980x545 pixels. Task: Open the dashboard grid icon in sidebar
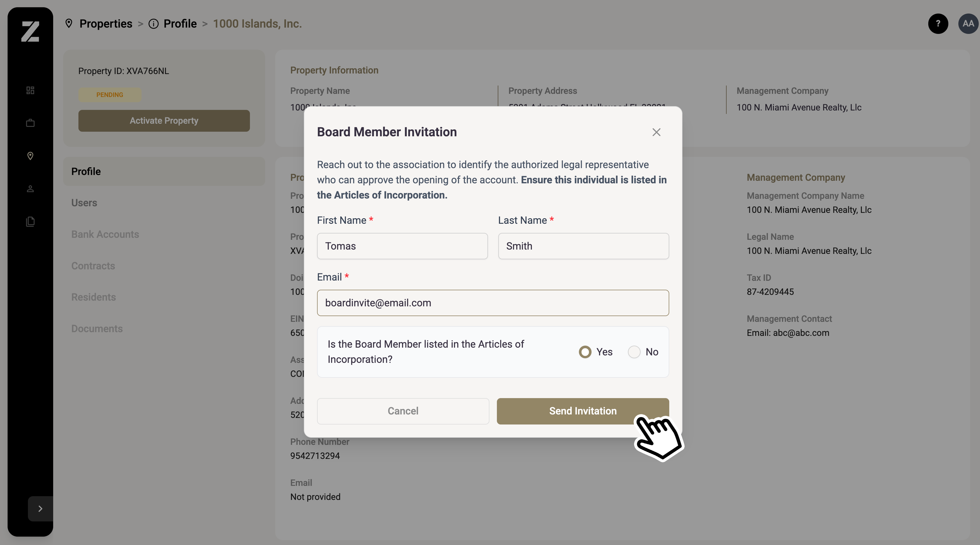pos(30,90)
